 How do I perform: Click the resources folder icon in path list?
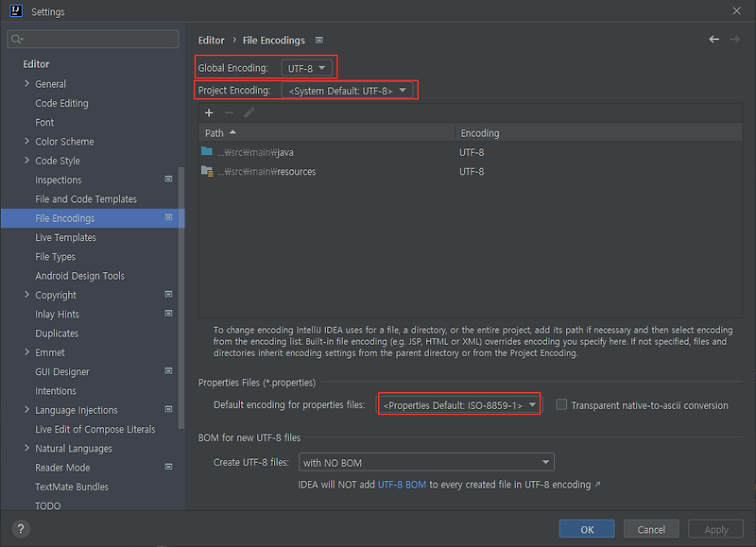[x=210, y=171]
